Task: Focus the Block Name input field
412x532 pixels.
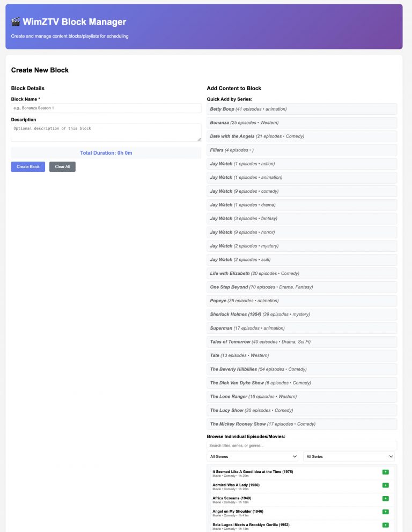Action: coord(106,108)
